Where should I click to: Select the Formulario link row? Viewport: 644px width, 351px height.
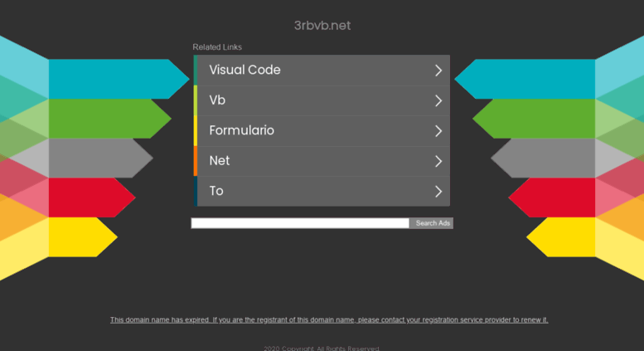point(322,131)
